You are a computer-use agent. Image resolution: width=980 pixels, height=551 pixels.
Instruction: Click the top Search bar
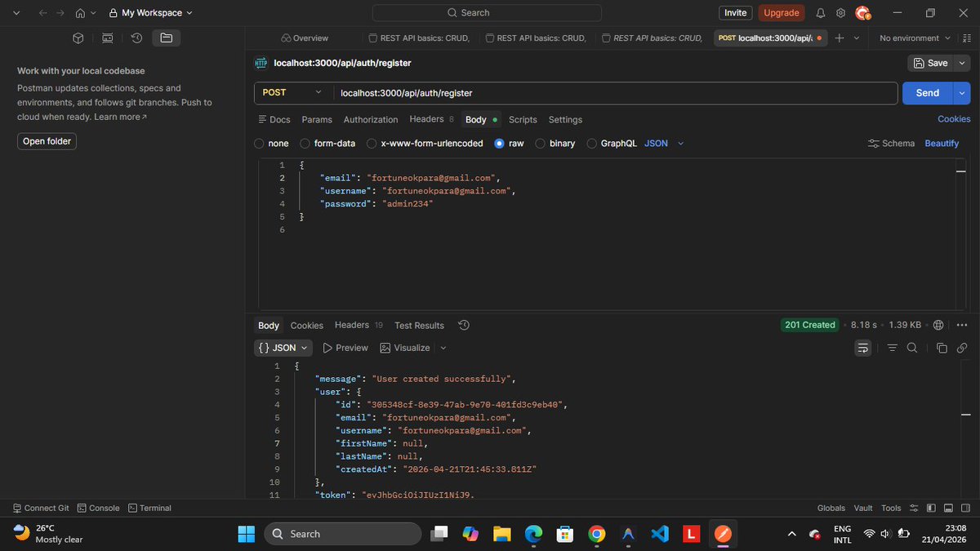click(487, 13)
